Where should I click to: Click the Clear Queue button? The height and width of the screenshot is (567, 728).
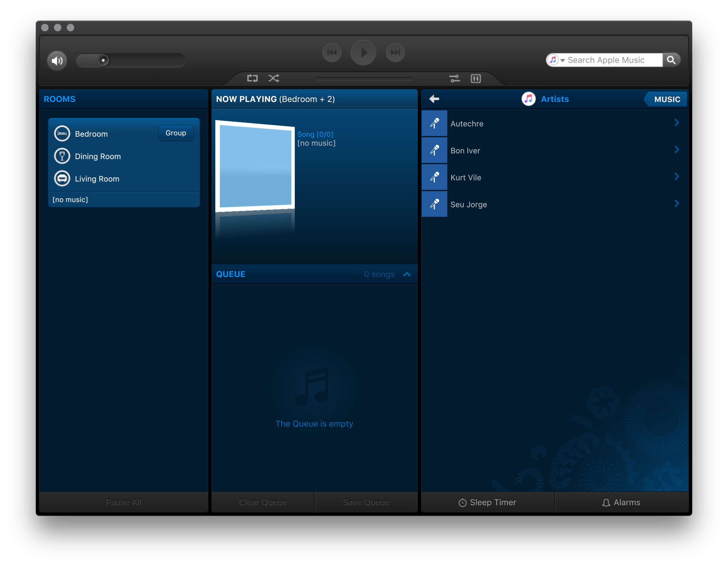tap(263, 502)
